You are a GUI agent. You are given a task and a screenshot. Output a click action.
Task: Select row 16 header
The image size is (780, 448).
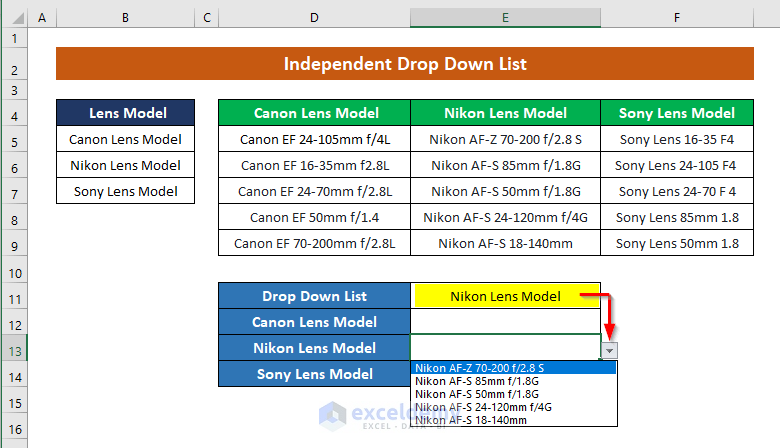click(x=14, y=426)
